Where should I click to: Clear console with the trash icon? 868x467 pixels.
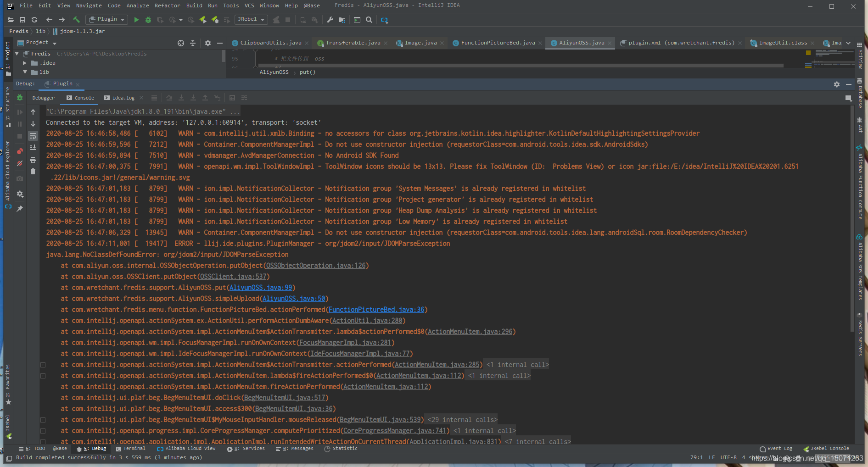coord(33,172)
